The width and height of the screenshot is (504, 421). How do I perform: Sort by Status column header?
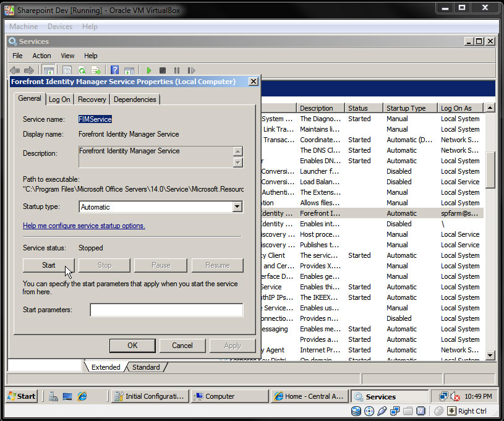(x=364, y=108)
